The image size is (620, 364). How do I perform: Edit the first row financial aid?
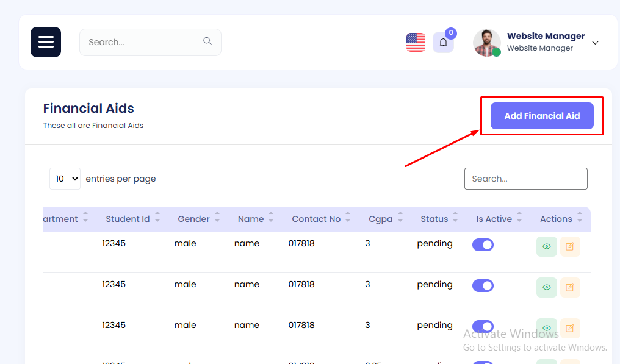coord(570,246)
